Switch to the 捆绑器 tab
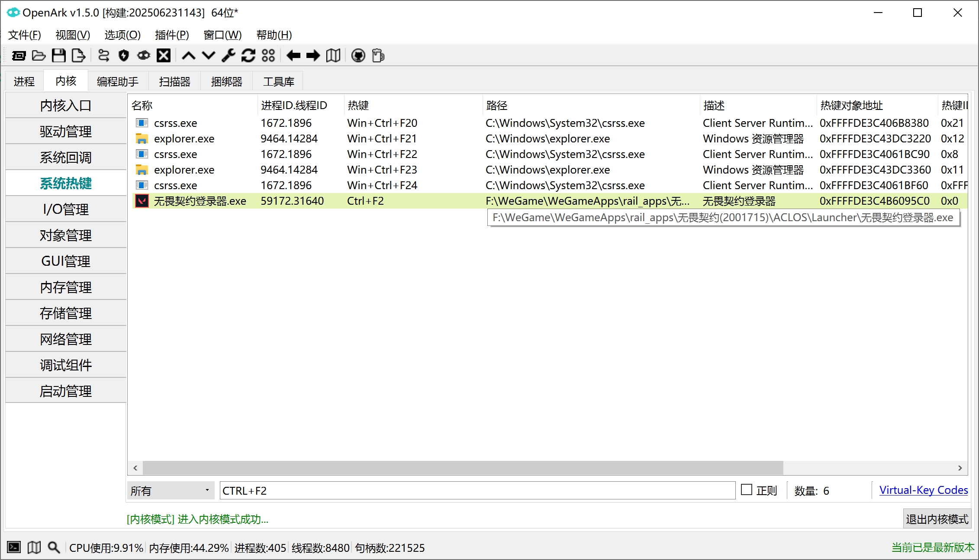The image size is (979, 560). click(227, 81)
